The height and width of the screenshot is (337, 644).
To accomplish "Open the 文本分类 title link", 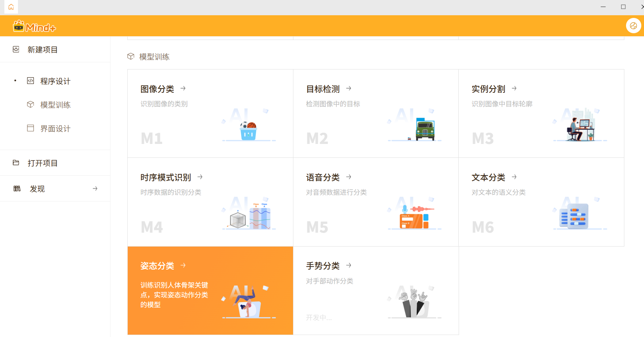I will (x=488, y=177).
